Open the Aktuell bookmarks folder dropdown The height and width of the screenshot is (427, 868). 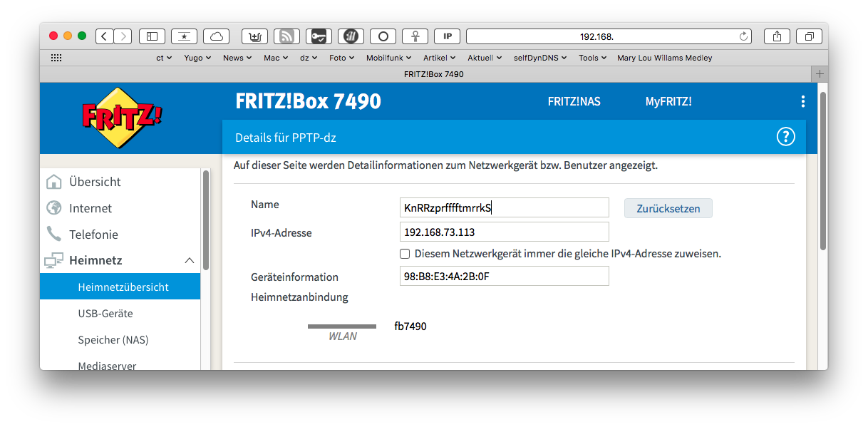click(x=485, y=58)
